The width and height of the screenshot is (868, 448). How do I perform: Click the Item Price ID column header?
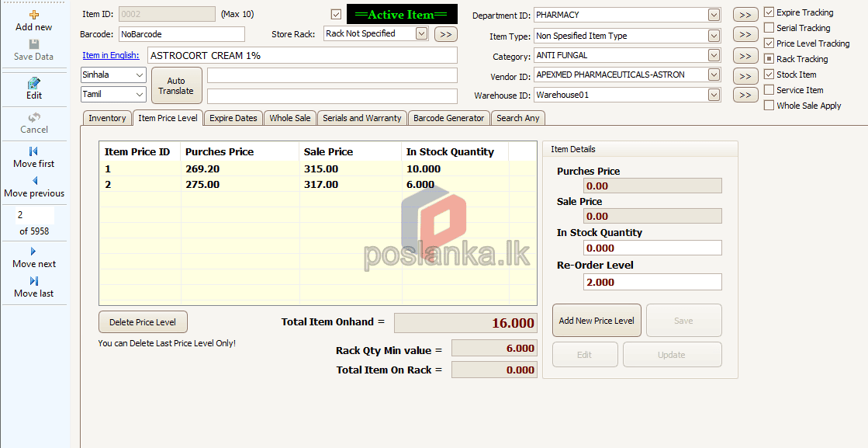tap(140, 151)
